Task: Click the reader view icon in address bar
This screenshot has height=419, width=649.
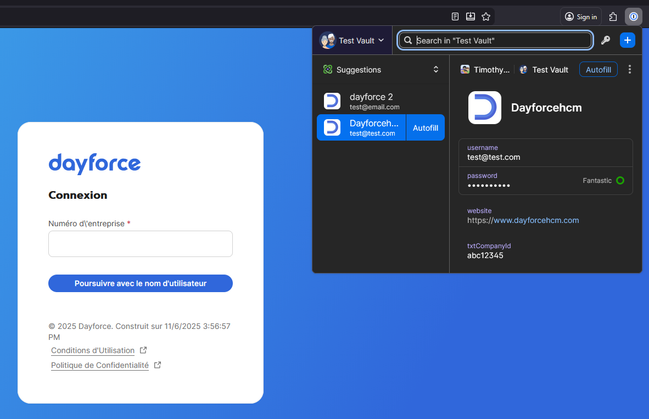Action: pyautogui.click(x=455, y=17)
